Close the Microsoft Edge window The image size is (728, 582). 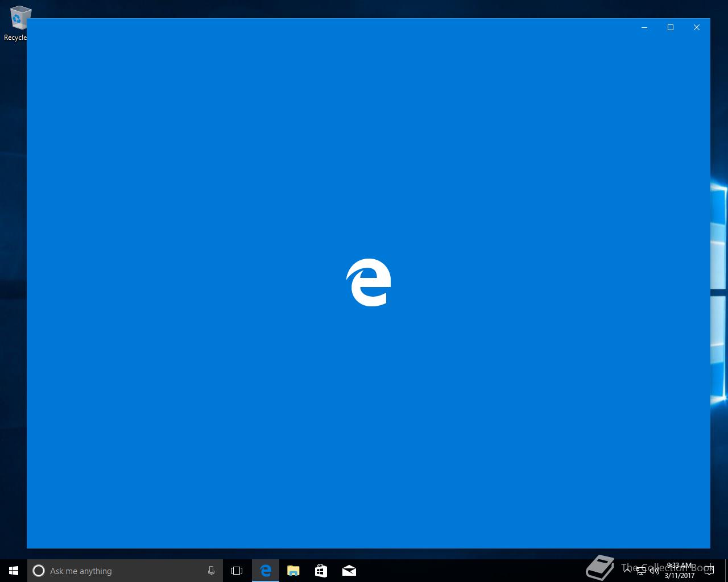(697, 27)
